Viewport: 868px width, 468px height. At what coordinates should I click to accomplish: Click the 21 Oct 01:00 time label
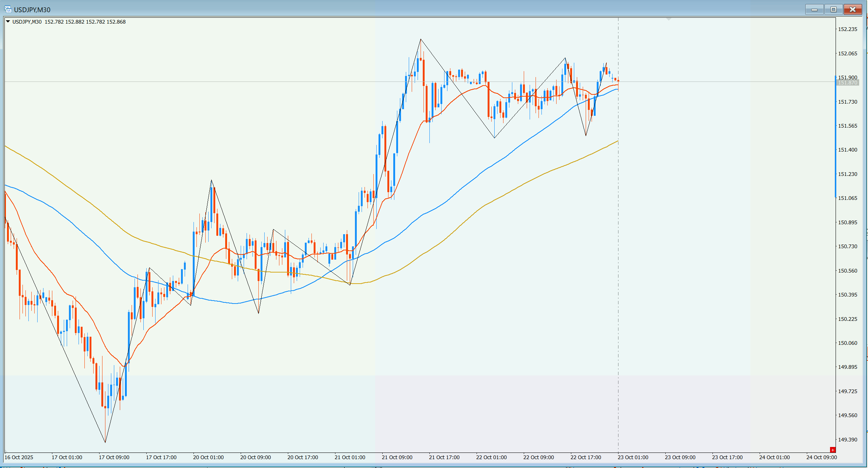(x=350, y=457)
